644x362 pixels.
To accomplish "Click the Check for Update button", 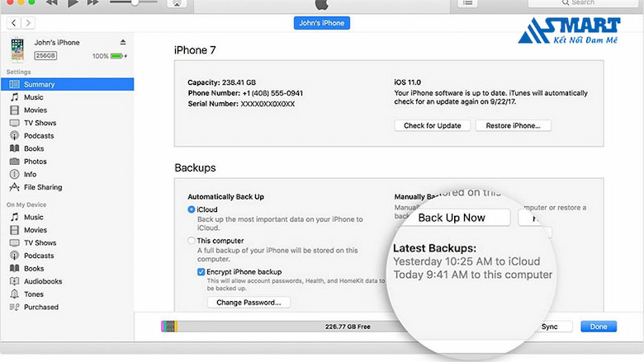I will [x=432, y=126].
